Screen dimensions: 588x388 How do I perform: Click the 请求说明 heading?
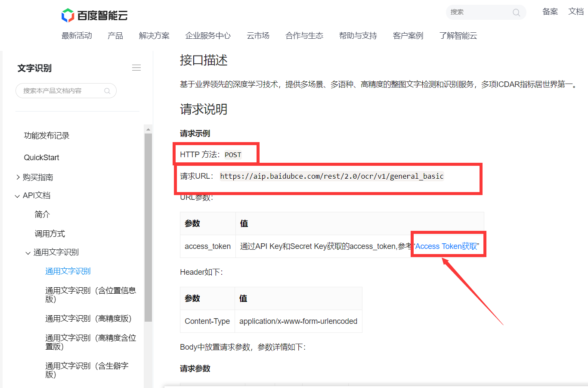coord(204,109)
